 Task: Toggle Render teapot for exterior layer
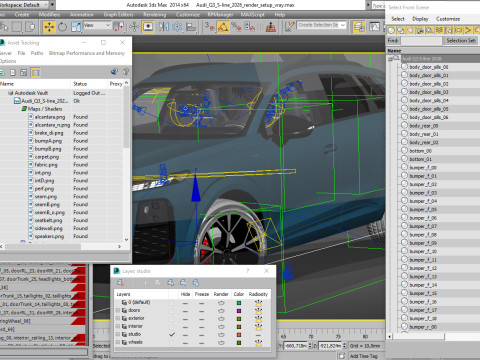click(x=221, y=319)
